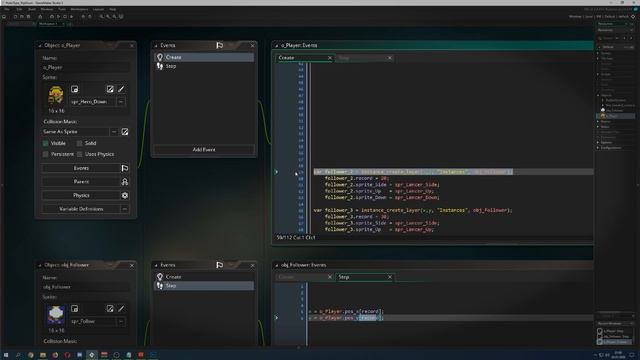Open the Start Page home icon
The width and height of the screenshot is (640, 360).
pyautogui.click(x=4, y=17)
